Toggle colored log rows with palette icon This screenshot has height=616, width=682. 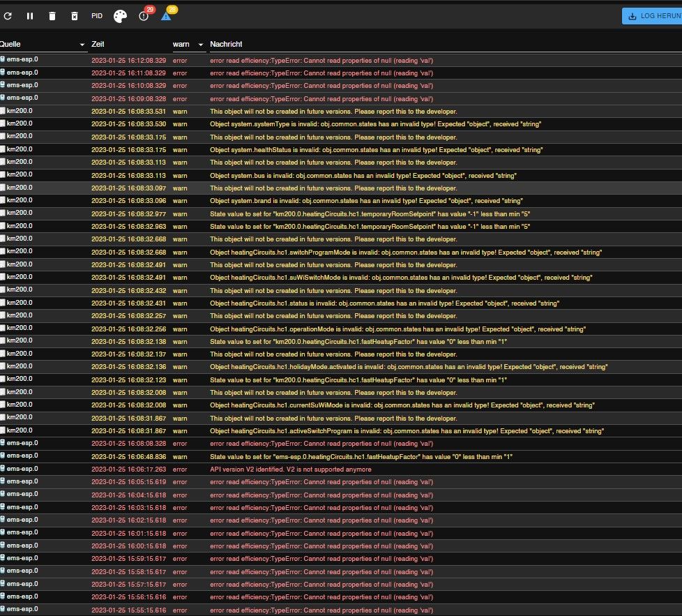(120, 17)
